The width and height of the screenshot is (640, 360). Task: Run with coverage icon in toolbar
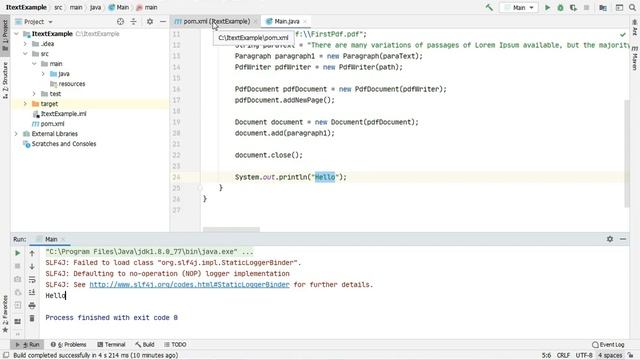point(573,7)
